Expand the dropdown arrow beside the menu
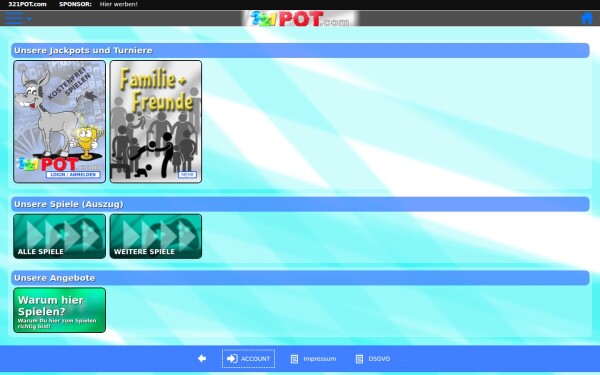The width and height of the screenshot is (600, 375). [29, 18]
